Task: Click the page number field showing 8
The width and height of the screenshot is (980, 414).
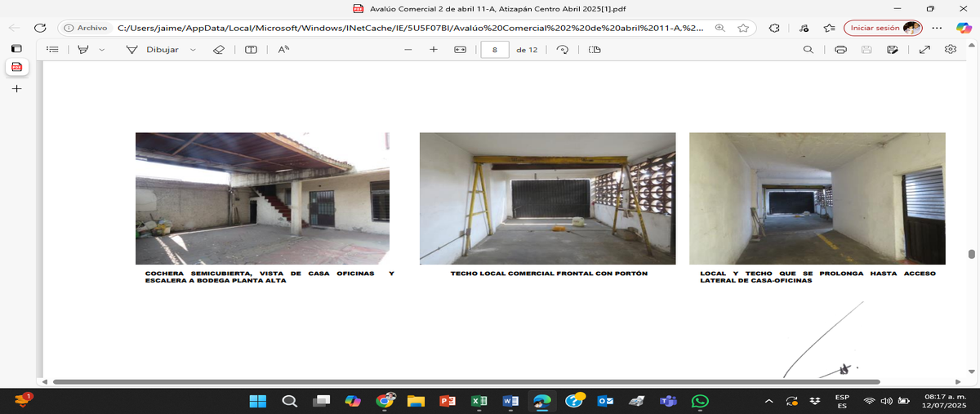Action: pyautogui.click(x=495, y=49)
